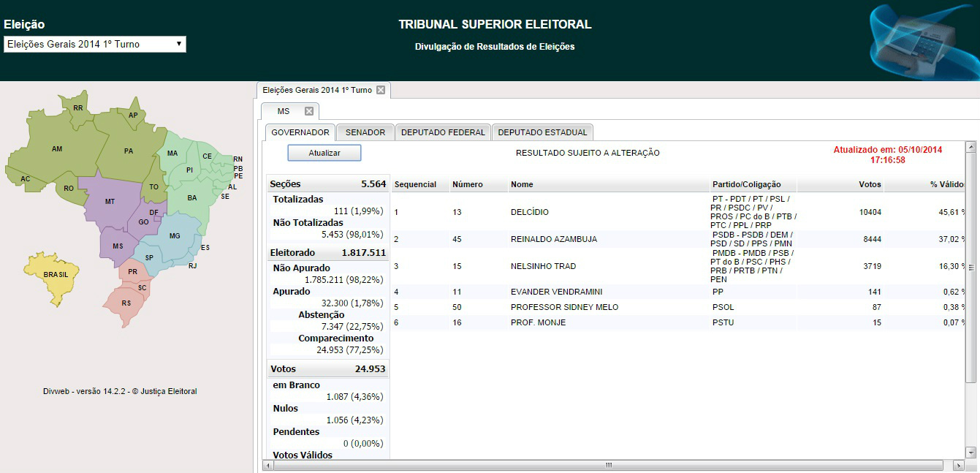Viewport: 980px width, 473px height.
Task: Click the Divweb versão 14.2.2 footer text
Action: 120,392
